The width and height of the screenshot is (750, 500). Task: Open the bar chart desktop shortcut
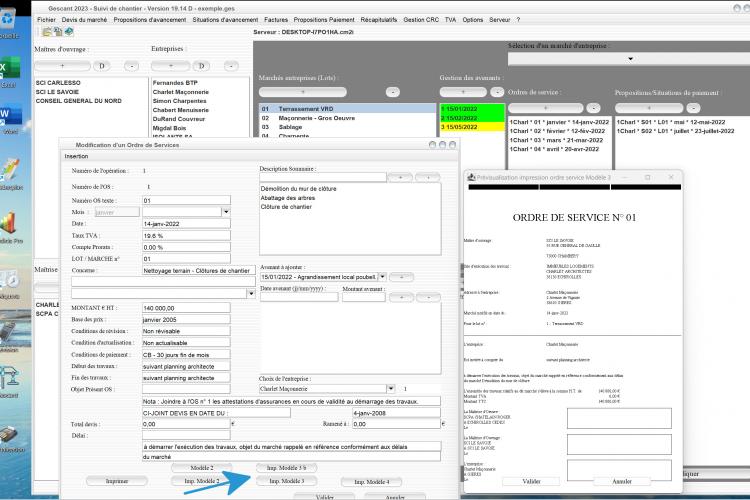(8, 223)
